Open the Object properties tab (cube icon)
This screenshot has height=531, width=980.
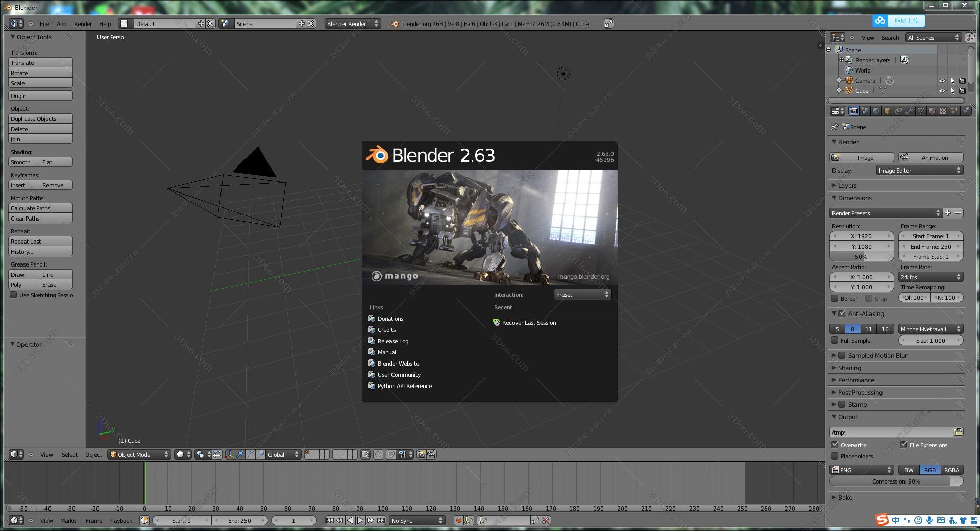click(887, 111)
